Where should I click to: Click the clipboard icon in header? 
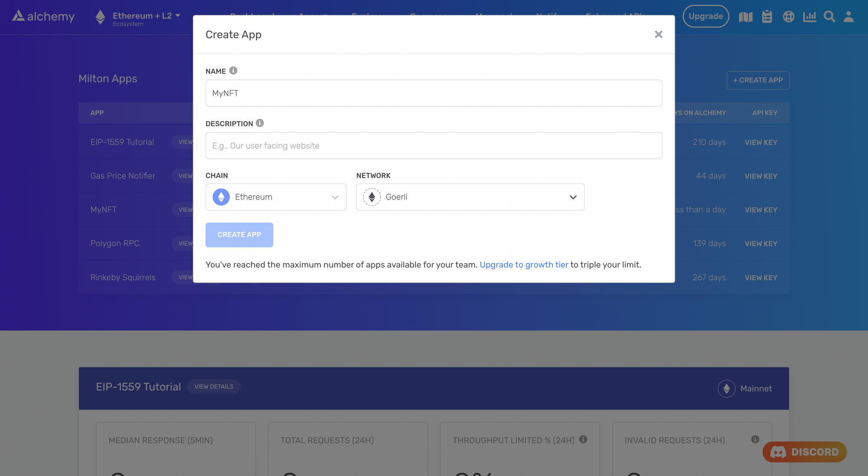tap(767, 16)
